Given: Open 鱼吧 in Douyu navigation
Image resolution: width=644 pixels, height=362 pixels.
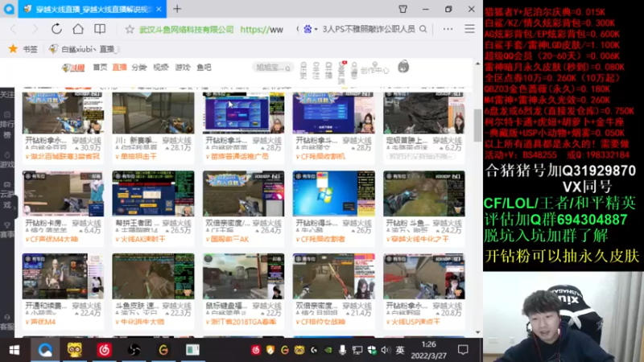Looking at the screenshot, I should [x=204, y=68].
